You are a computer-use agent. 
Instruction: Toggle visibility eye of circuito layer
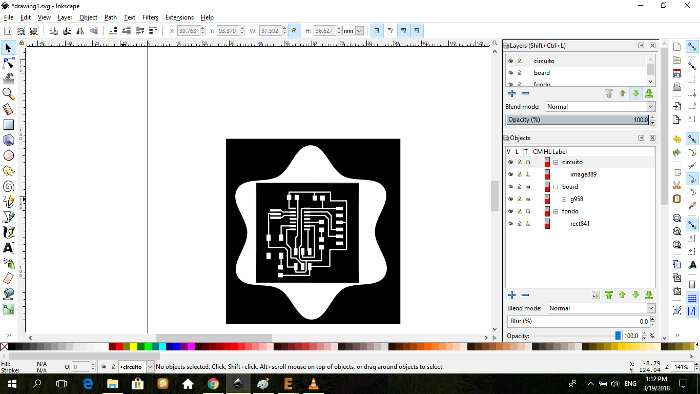pyautogui.click(x=510, y=61)
